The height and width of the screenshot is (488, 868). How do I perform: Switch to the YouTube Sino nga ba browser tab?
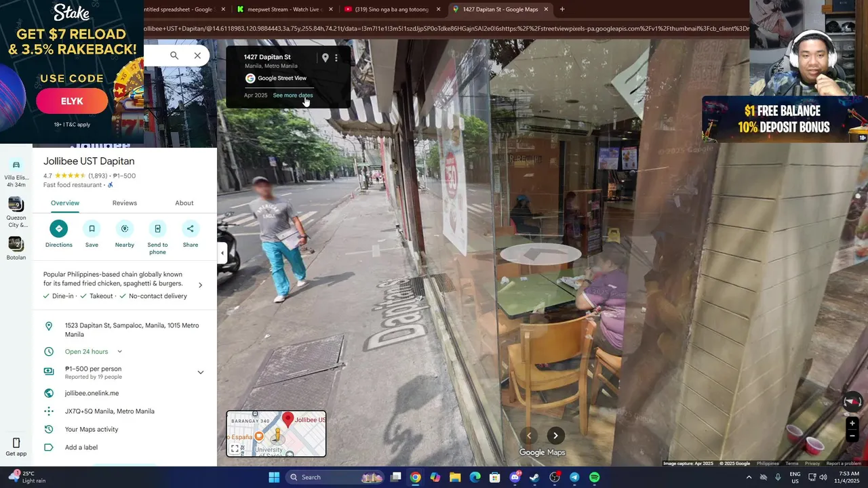click(x=392, y=9)
